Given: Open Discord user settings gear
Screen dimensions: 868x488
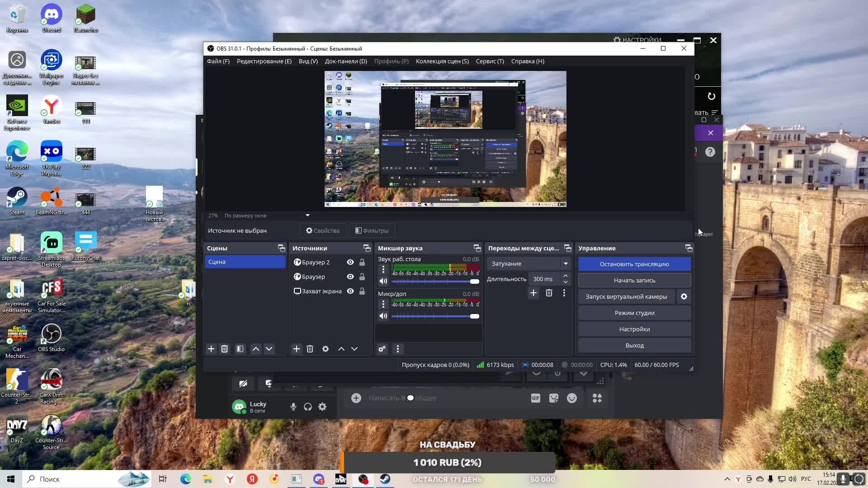Looking at the screenshot, I should 322,407.
